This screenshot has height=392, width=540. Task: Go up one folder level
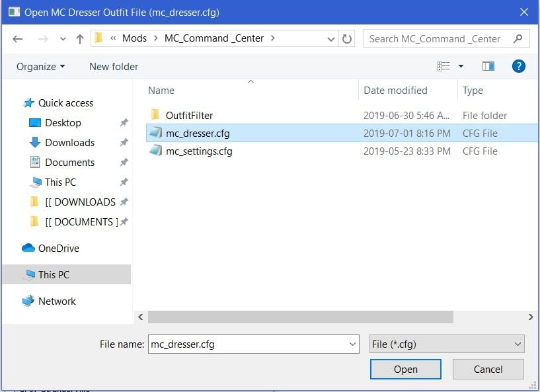coord(79,39)
